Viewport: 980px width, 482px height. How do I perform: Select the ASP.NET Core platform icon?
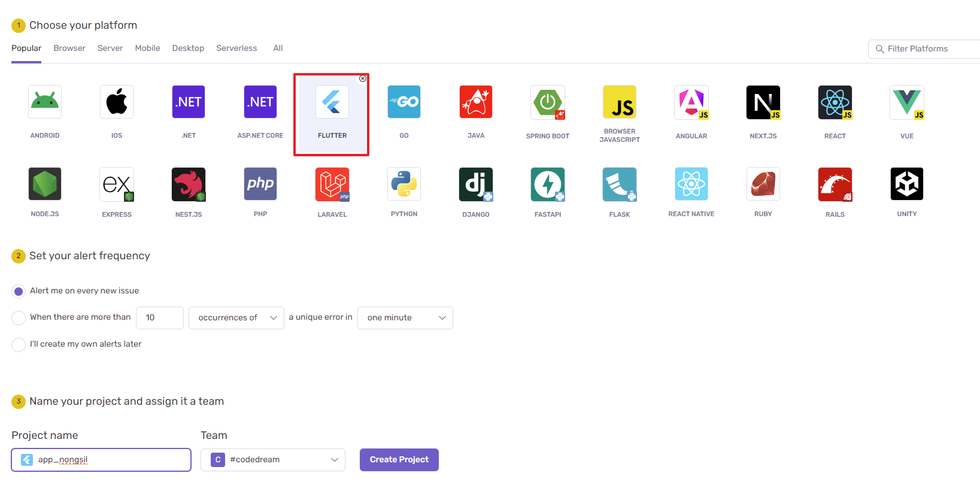click(x=260, y=102)
